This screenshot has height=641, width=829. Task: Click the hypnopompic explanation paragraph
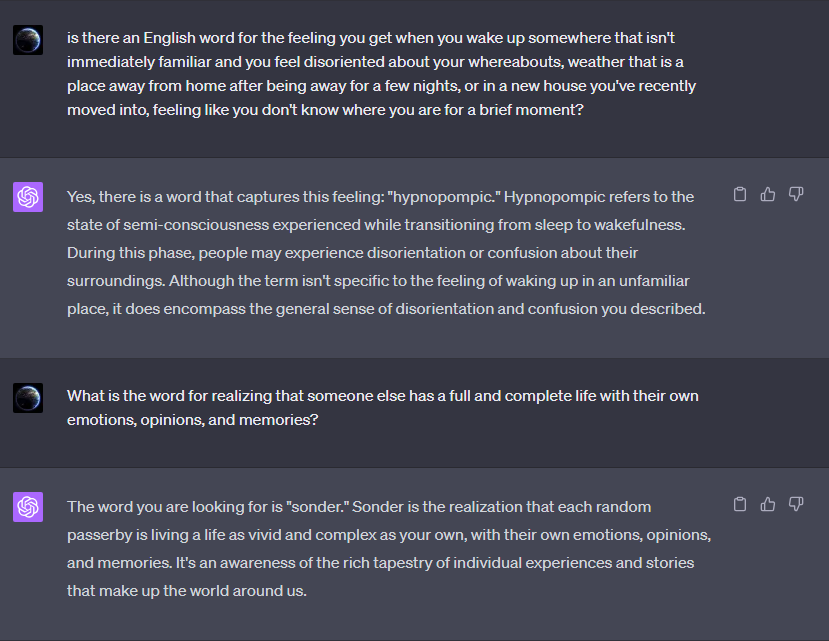(x=385, y=252)
